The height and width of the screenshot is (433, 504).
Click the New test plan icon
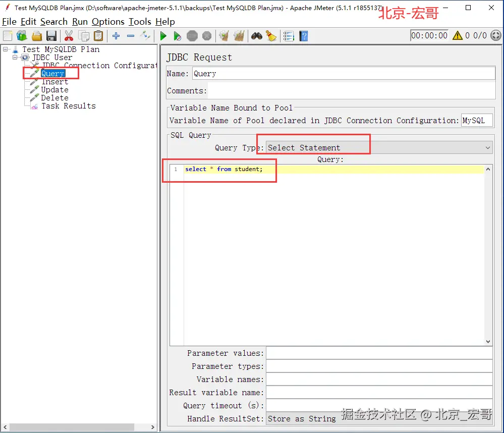[x=8, y=36]
